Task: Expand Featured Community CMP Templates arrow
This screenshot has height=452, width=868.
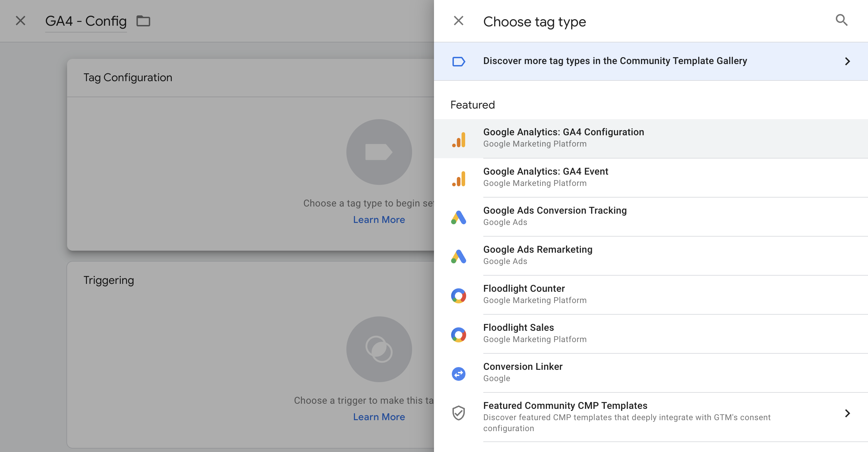Action: pos(847,413)
